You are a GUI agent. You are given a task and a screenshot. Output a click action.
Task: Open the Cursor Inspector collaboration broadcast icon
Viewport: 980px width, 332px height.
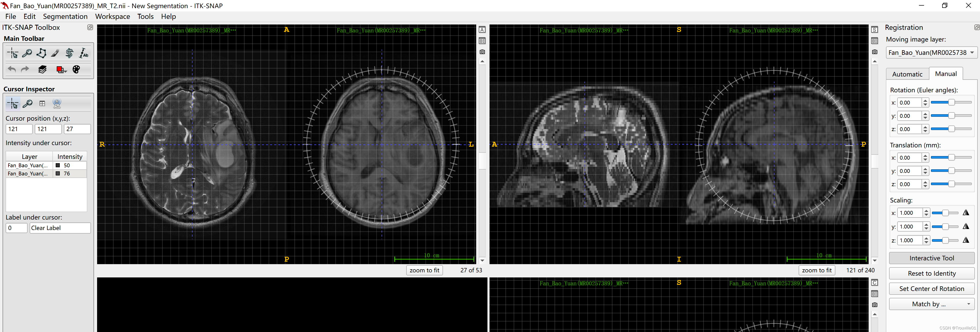(x=57, y=103)
